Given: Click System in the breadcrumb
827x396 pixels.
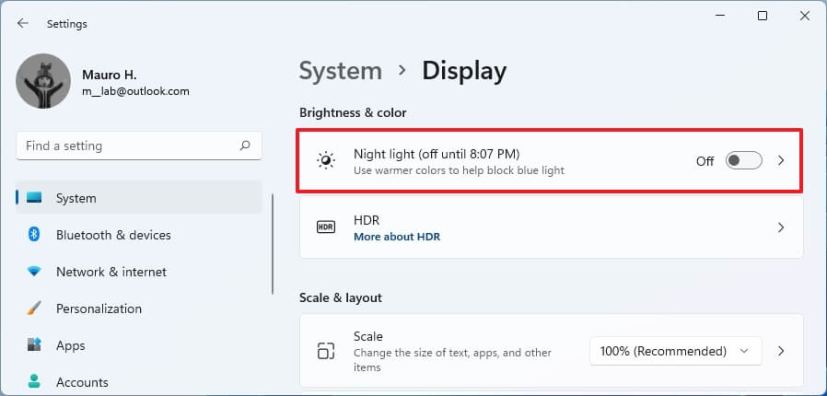Looking at the screenshot, I should tap(341, 71).
